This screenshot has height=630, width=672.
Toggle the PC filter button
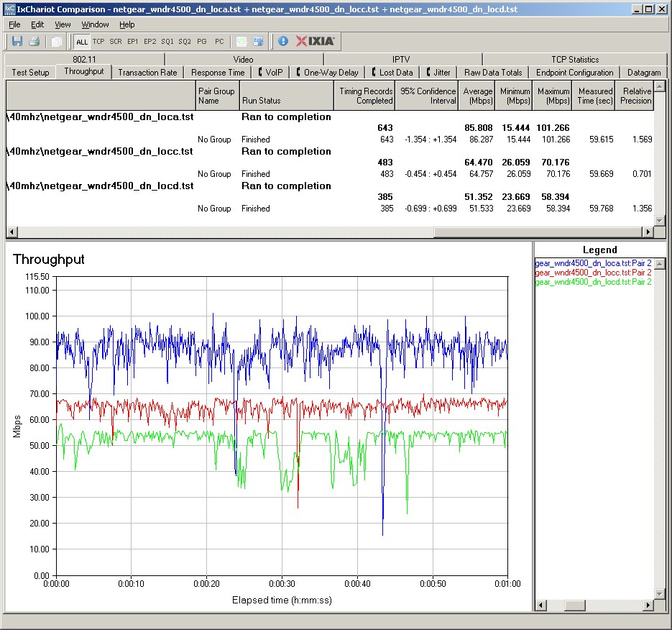pos(219,42)
